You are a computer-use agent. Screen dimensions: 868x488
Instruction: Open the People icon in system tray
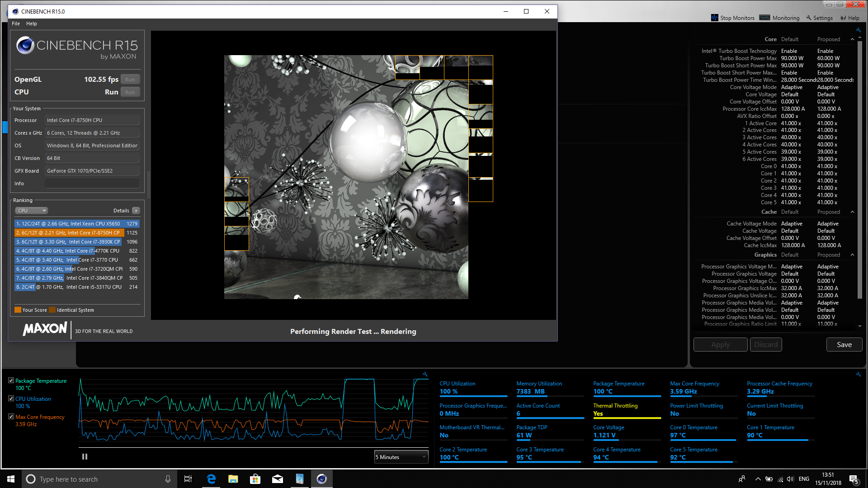(x=742, y=479)
